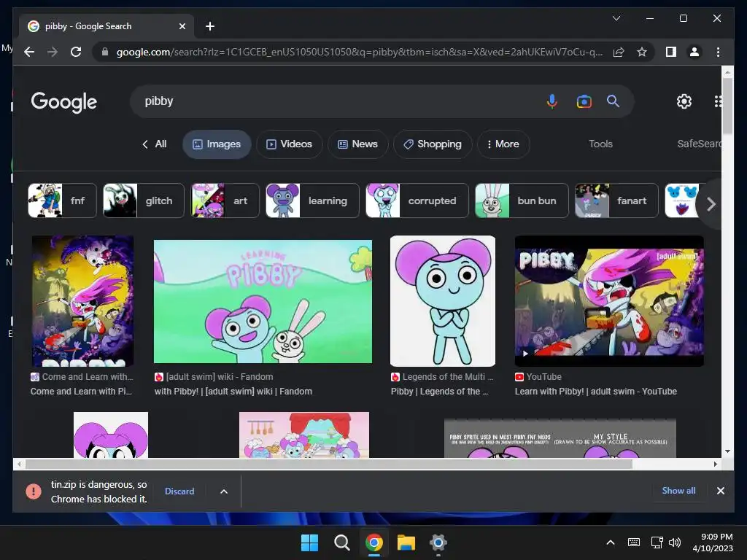Submit search with the magnifier icon
The height and width of the screenshot is (560, 747).
(x=613, y=101)
